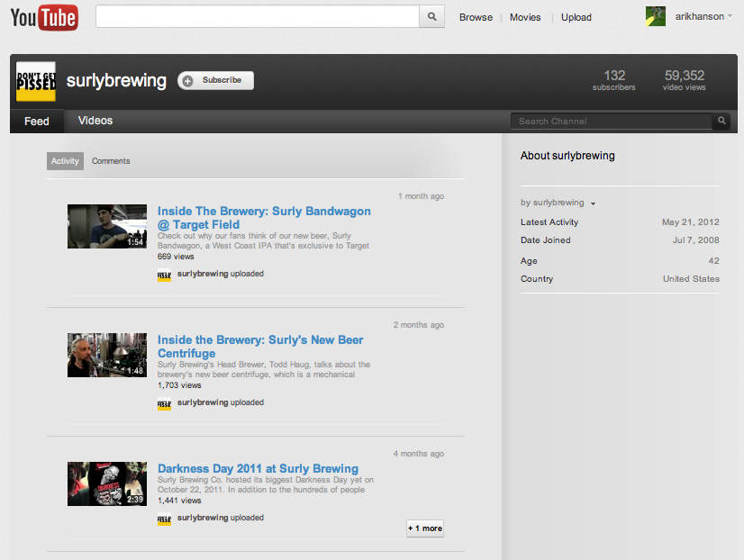
Task: Click the Search Channel input field
Action: click(x=612, y=121)
